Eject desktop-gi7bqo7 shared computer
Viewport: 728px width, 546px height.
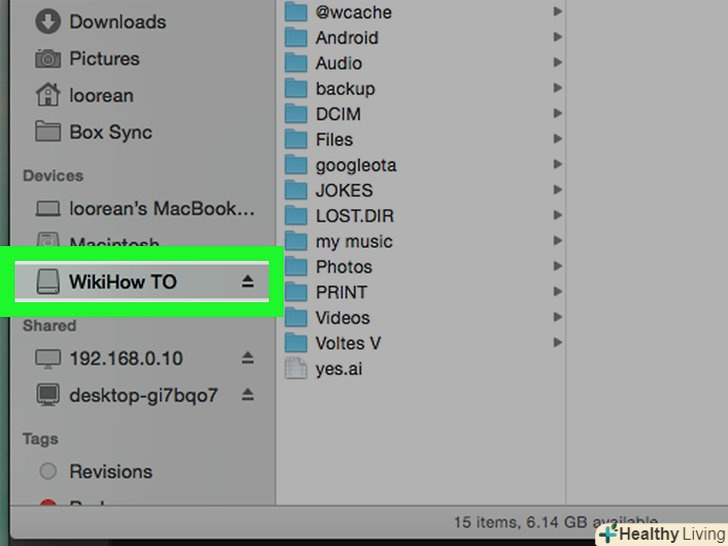247,395
